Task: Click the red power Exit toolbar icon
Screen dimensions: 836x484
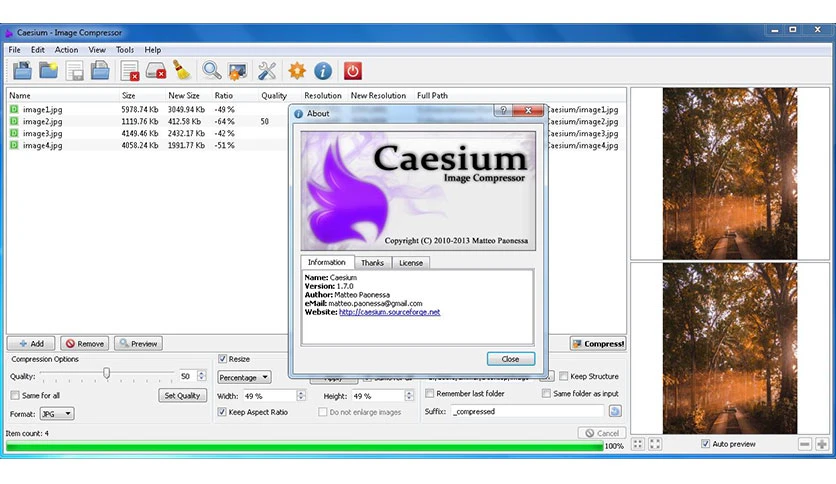Action: [352, 71]
